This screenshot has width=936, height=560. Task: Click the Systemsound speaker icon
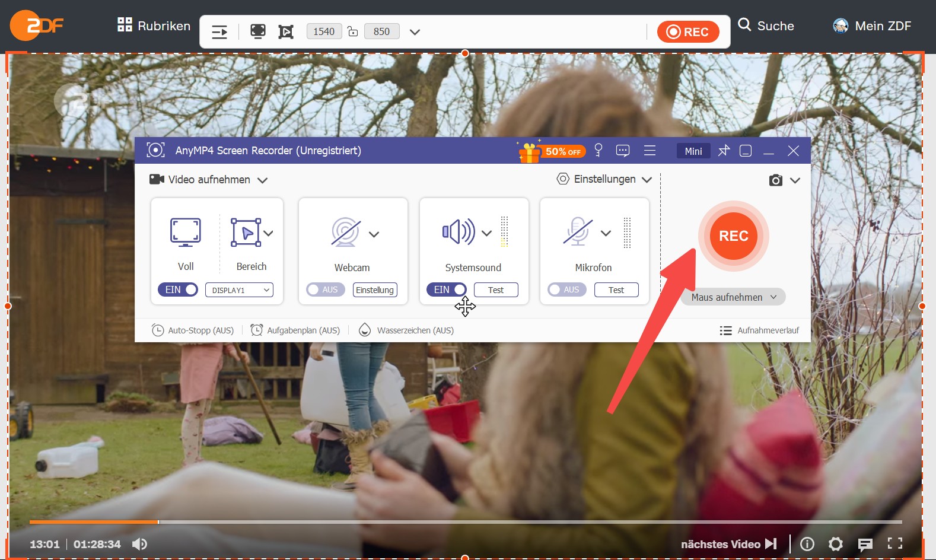pyautogui.click(x=459, y=232)
